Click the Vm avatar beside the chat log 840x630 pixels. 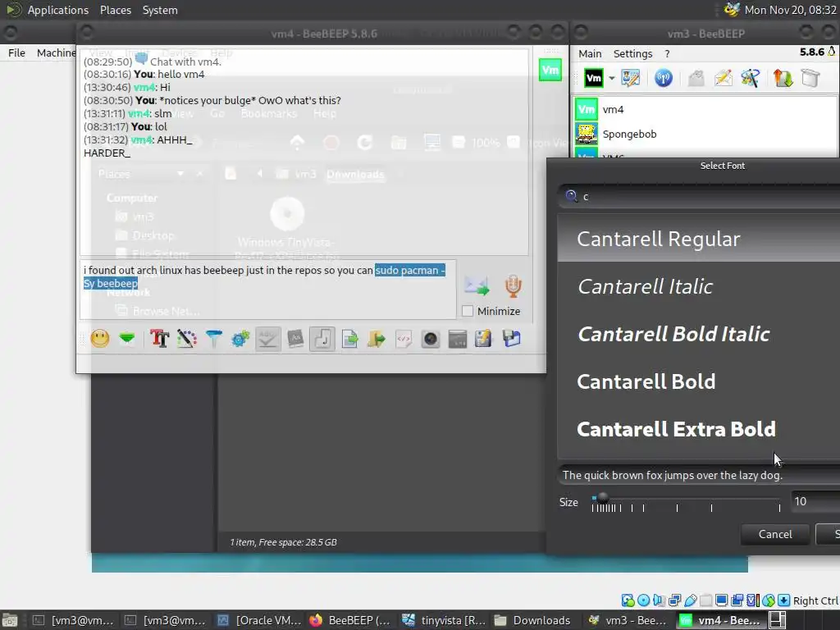coord(550,71)
